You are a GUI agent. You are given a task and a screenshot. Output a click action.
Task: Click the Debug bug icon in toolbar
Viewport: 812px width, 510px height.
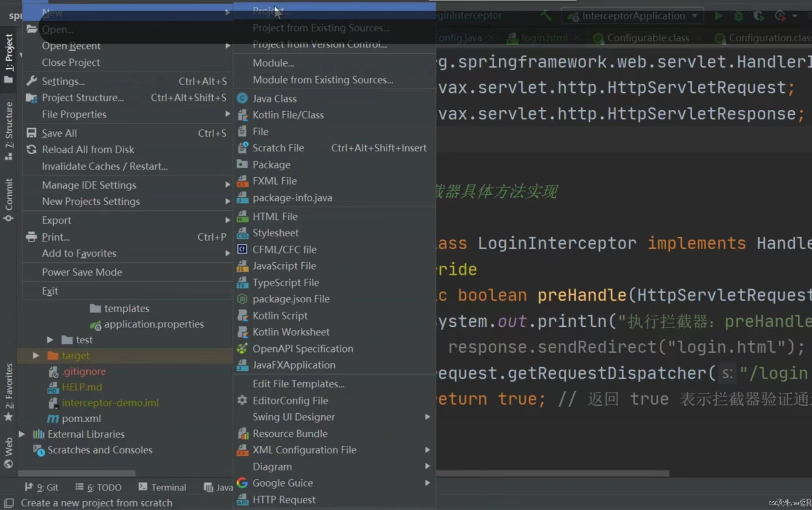pos(738,16)
